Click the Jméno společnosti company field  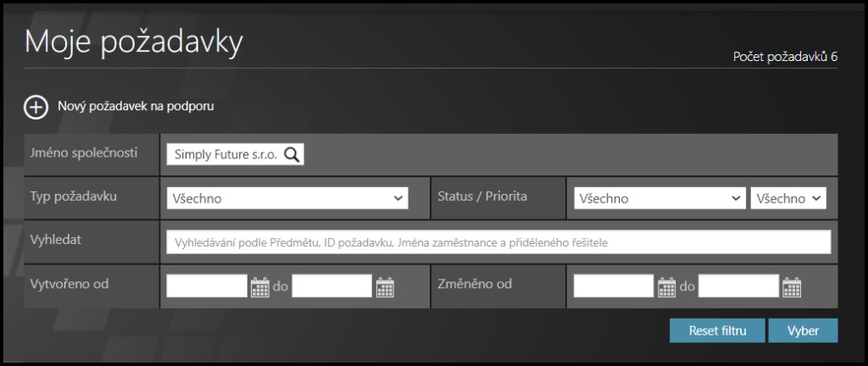[x=225, y=154]
